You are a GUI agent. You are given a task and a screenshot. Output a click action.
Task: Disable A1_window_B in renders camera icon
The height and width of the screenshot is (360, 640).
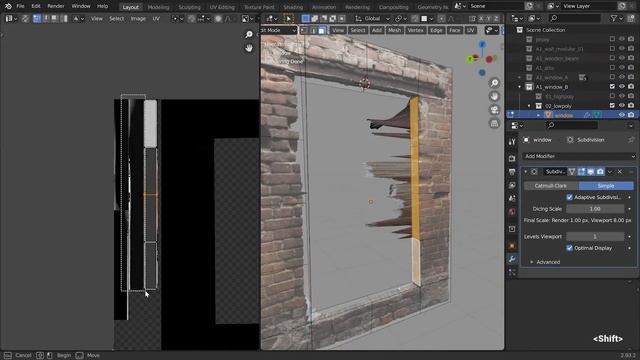(631, 87)
